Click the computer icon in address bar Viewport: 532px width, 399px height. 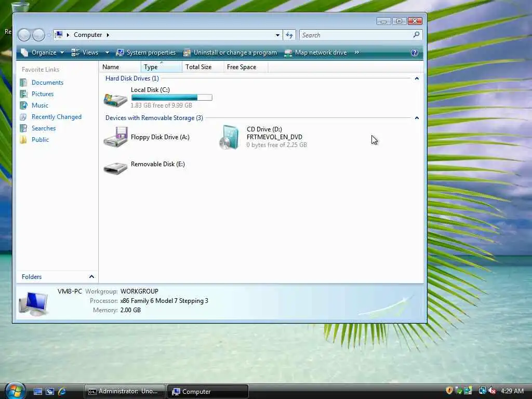[x=59, y=35]
